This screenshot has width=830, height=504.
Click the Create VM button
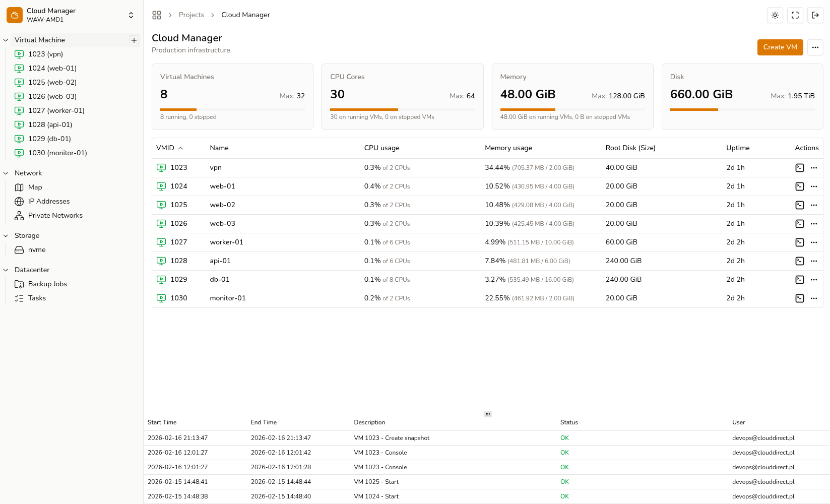click(x=780, y=47)
